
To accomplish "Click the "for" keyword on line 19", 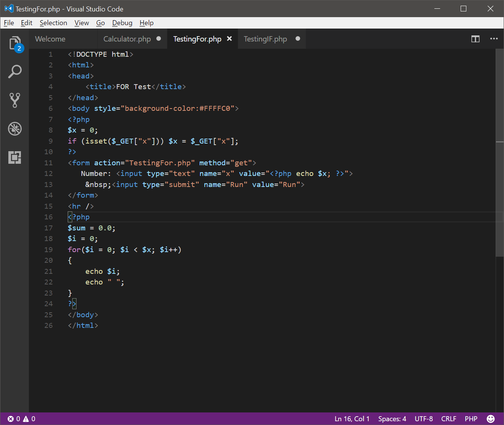I will [74, 250].
